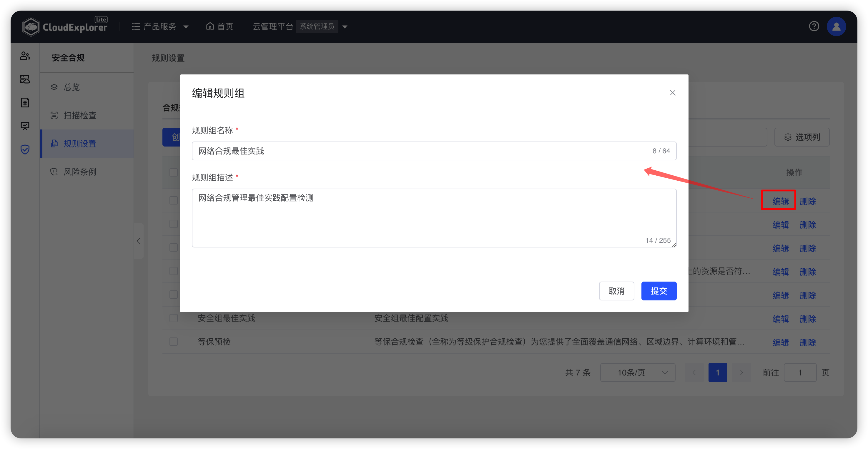Click 编辑 in the second table row
Viewport: 868px width, 449px height.
(x=780, y=225)
